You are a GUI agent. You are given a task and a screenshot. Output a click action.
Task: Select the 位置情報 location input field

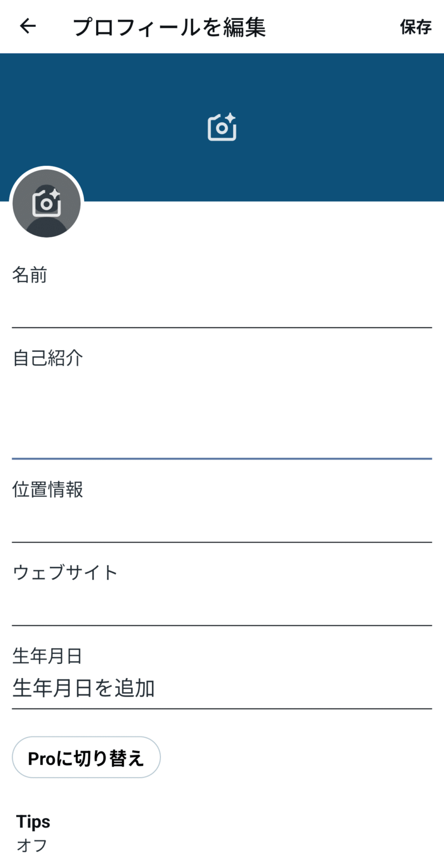point(222,522)
